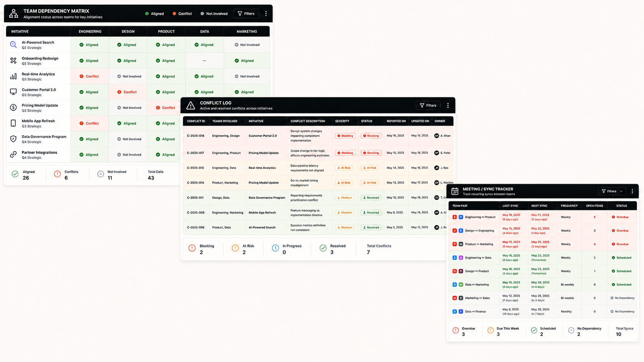Click Overdue status for Design ↔ Engineering
Screen dimensions: 644x362
click(x=620, y=231)
